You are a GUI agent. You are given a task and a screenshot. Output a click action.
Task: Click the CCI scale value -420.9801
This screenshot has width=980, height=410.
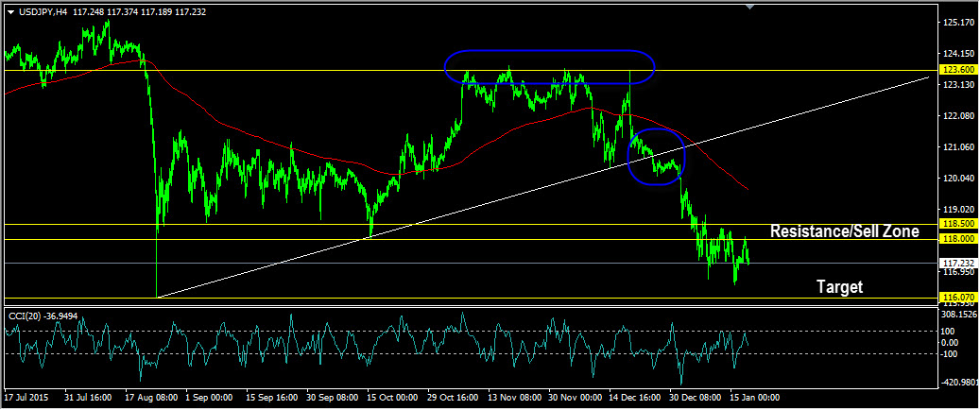click(x=960, y=382)
